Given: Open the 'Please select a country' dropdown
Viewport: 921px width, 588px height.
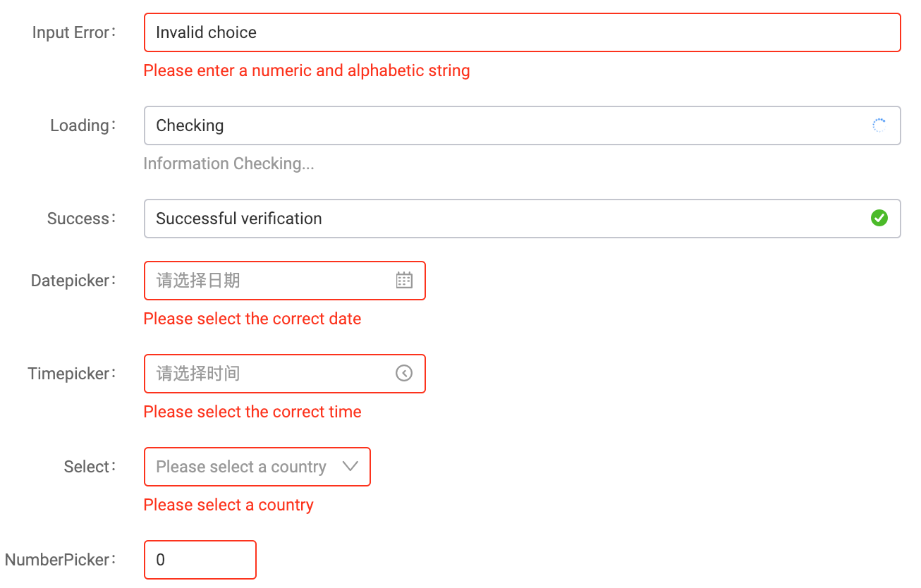Looking at the screenshot, I should click(241, 467).
